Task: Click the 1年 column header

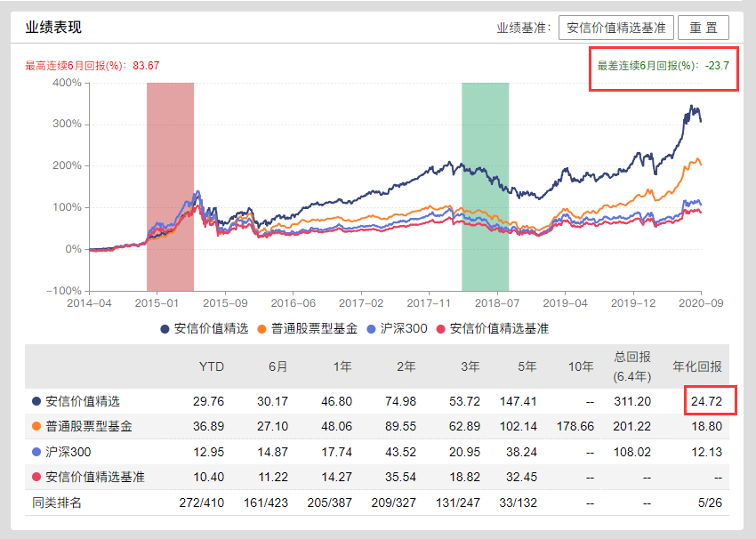Action: tap(342, 366)
